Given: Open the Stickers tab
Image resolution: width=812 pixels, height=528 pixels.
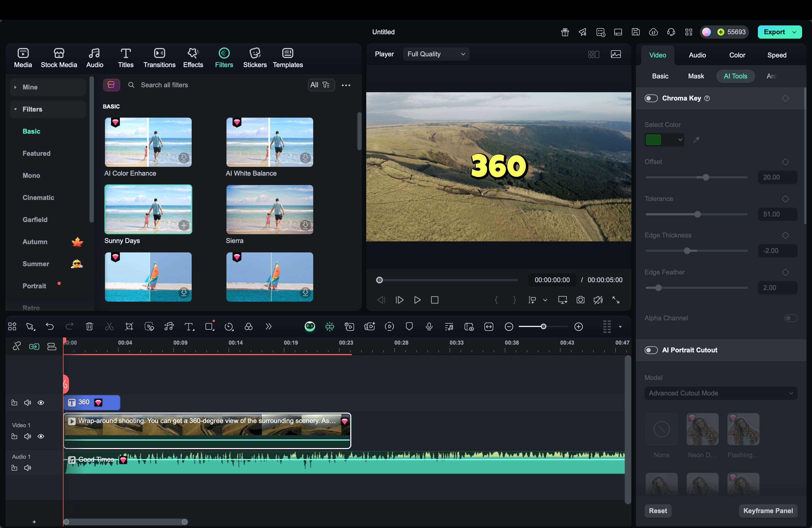Looking at the screenshot, I should pyautogui.click(x=255, y=58).
